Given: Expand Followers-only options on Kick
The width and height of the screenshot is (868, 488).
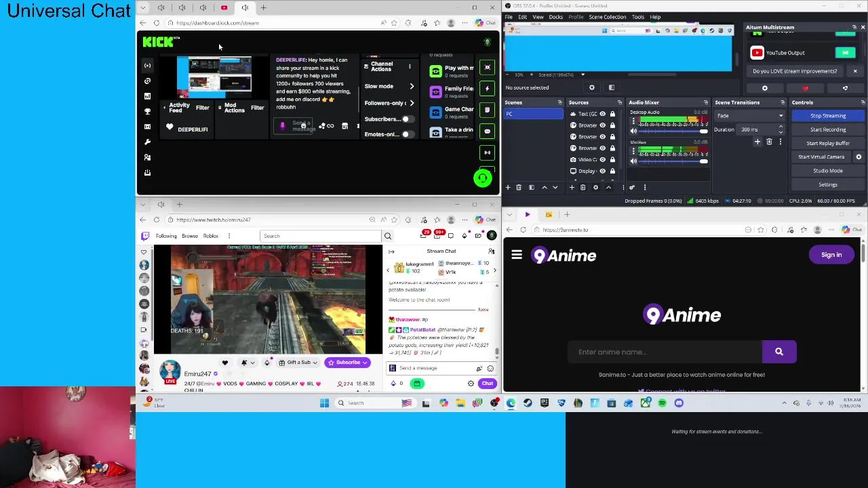Looking at the screenshot, I should point(412,103).
